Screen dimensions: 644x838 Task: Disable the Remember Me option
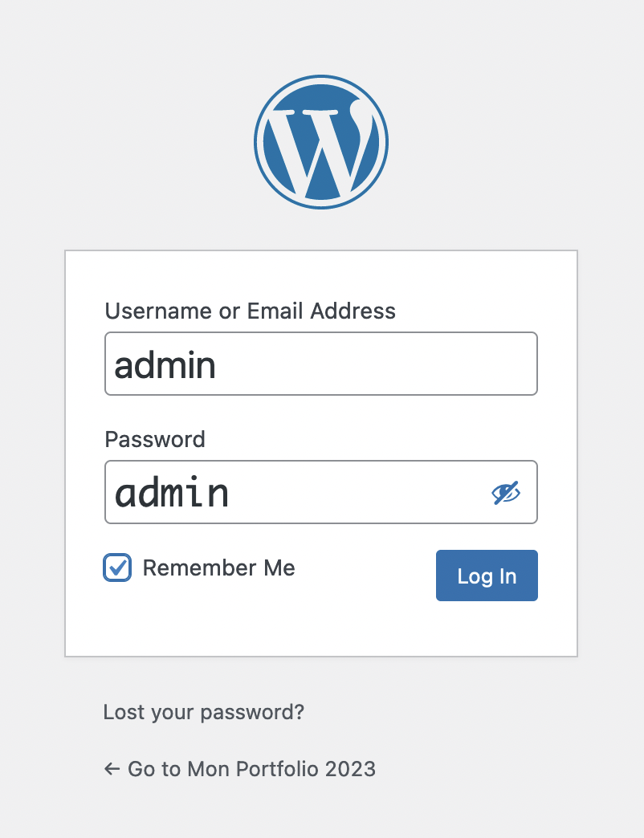pyautogui.click(x=117, y=567)
